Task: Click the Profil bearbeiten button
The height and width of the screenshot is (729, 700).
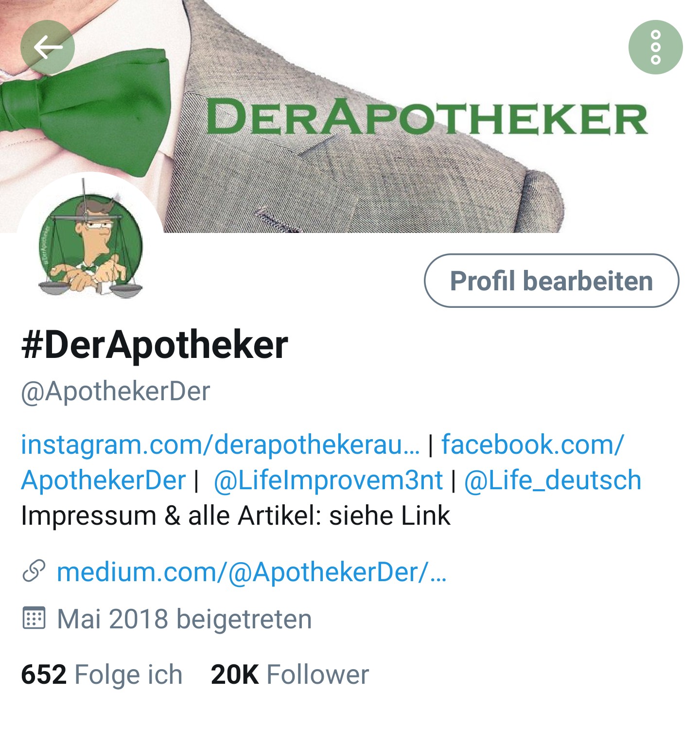Action: click(x=551, y=281)
